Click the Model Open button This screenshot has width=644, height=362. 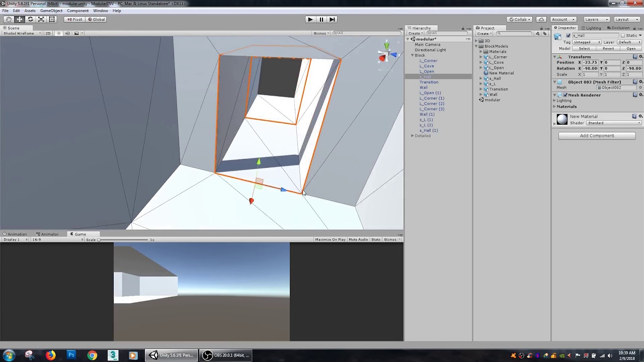point(631,49)
